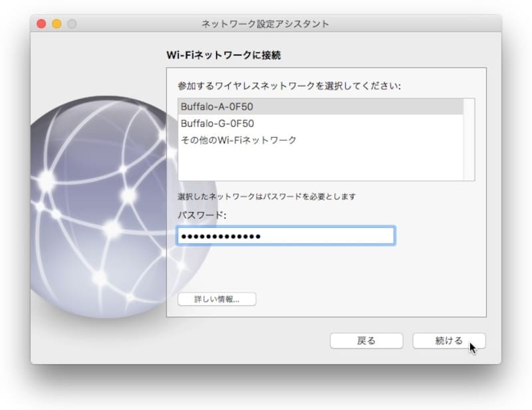Click the ネットワーク設定アシスタント title bar
The height and width of the screenshot is (410, 532).
tap(266, 22)
